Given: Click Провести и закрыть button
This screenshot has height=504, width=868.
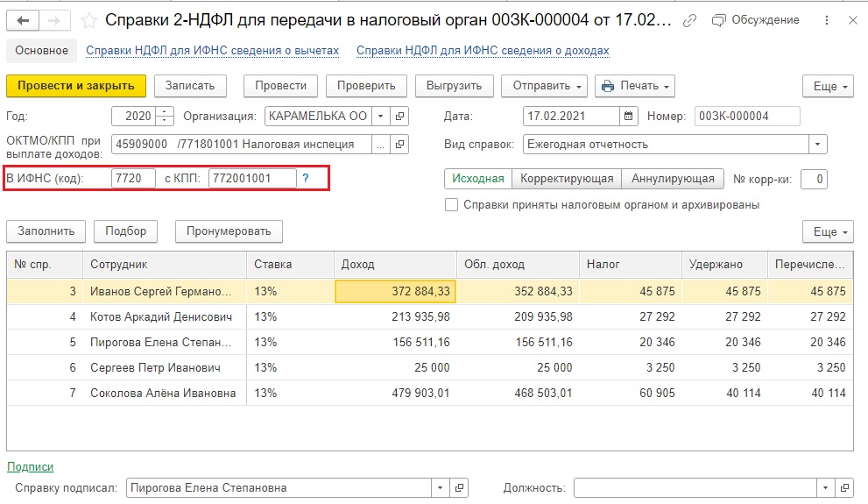Looking at the screenshot, I should (x=76, y=86).
